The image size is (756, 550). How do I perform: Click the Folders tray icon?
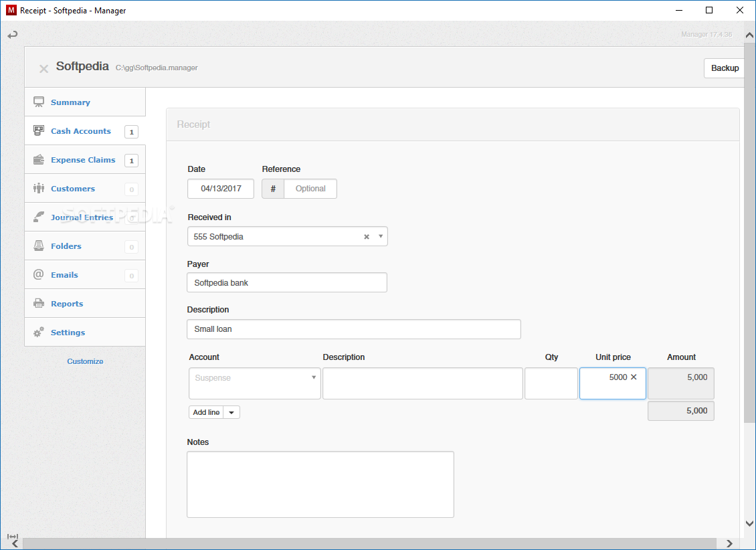(x=39, y=246)
